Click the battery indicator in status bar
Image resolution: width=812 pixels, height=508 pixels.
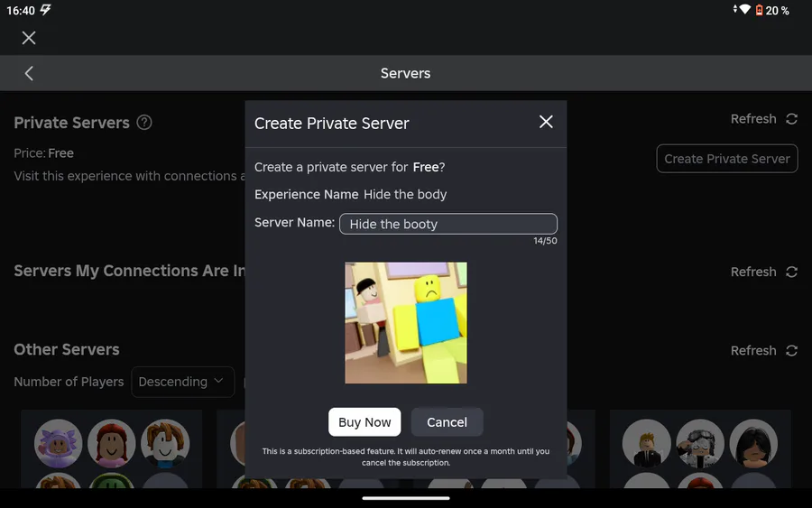(759, 10)
